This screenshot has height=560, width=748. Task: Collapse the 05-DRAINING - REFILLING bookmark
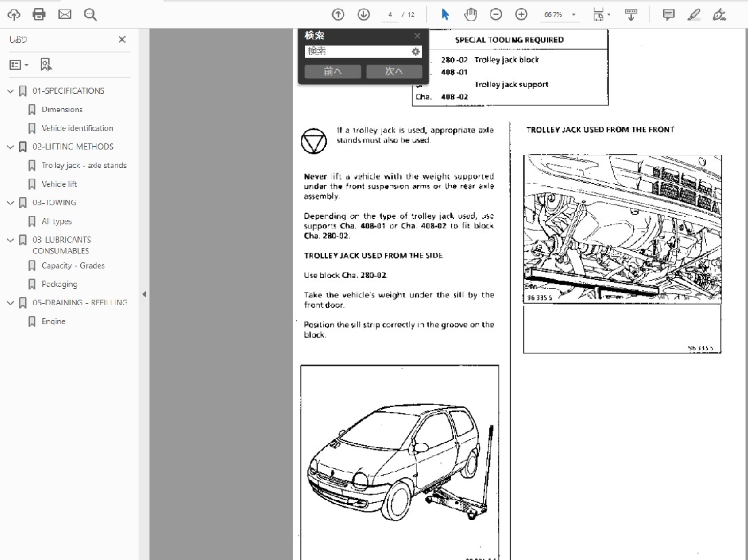[x=10, y=303]
